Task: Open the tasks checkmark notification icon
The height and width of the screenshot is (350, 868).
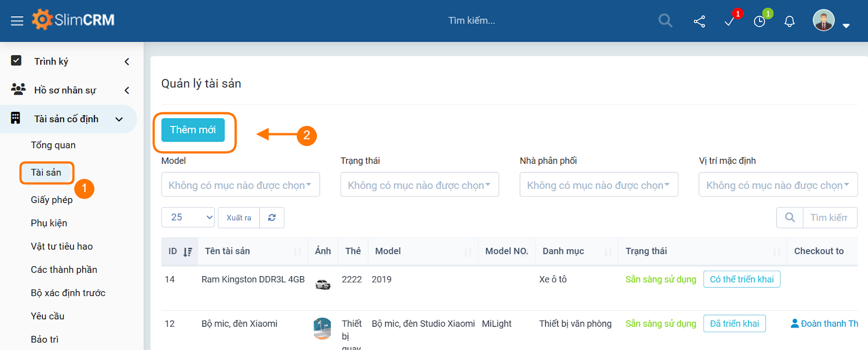Action: click(730, 21)
